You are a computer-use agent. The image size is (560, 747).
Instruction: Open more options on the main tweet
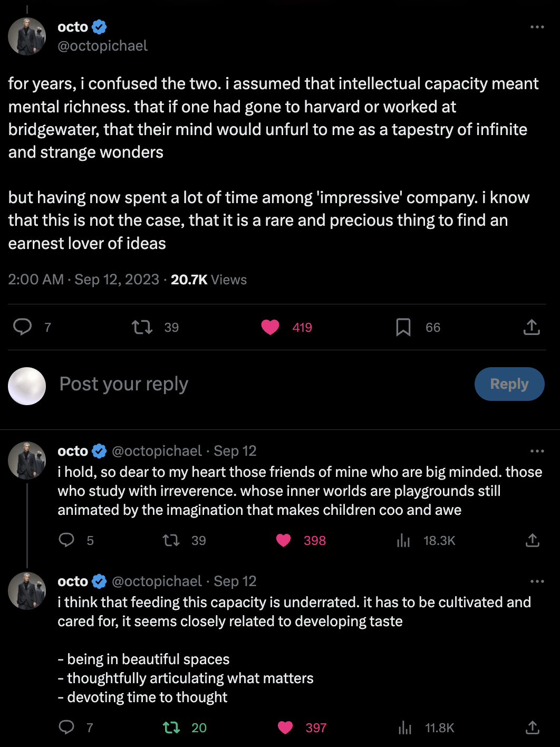pos(537,27)
